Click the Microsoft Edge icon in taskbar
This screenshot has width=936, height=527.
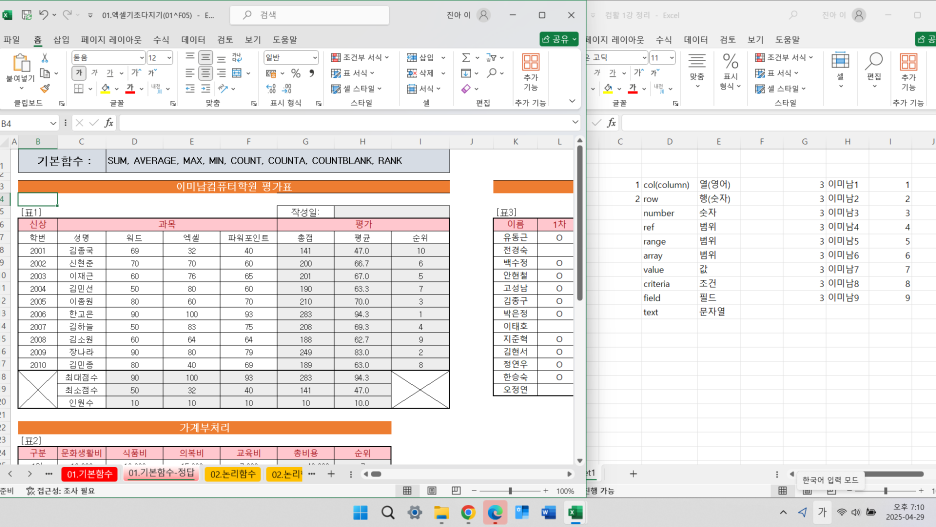point(494,512)
